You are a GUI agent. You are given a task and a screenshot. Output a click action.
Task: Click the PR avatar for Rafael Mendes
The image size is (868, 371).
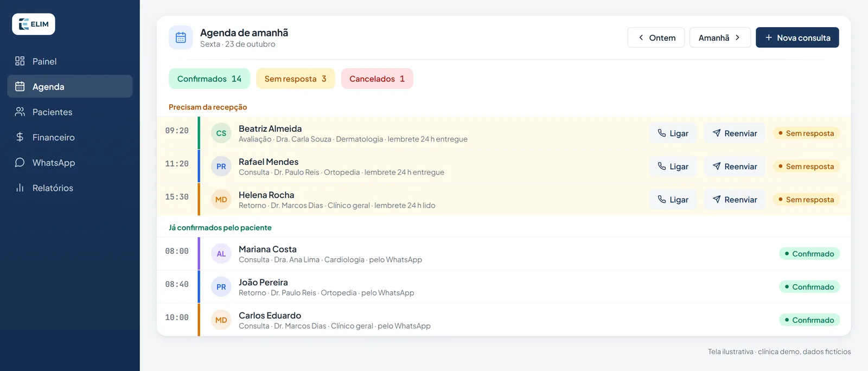221,167
